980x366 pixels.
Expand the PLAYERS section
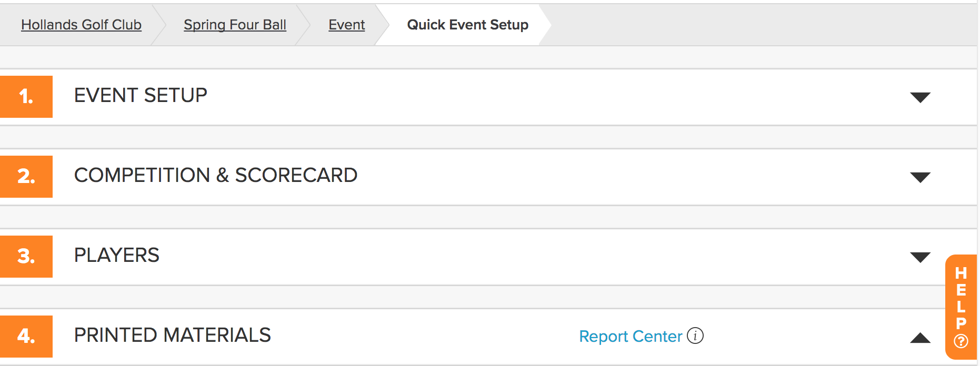click(921, 257)
